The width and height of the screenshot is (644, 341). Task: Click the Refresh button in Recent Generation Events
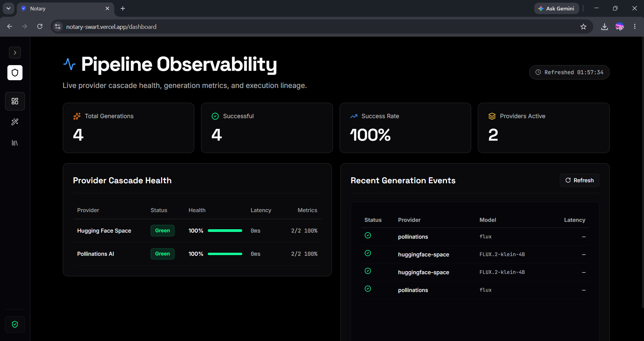[579, 180]
